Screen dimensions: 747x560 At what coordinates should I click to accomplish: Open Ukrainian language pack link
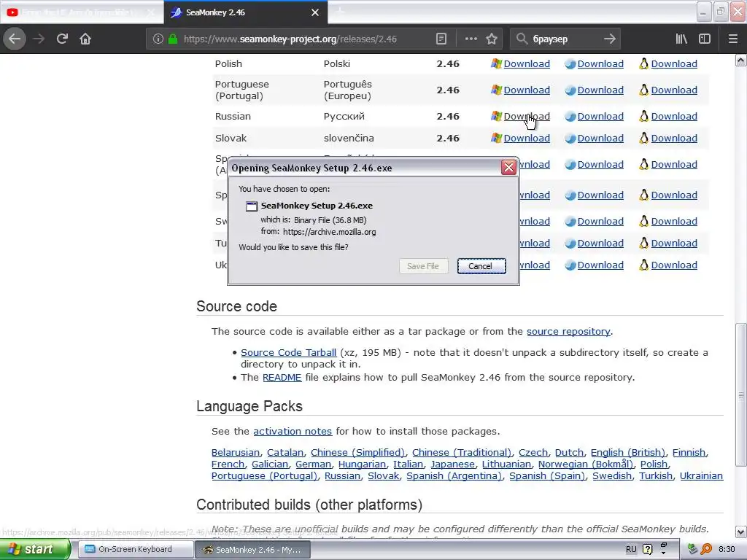701,475
